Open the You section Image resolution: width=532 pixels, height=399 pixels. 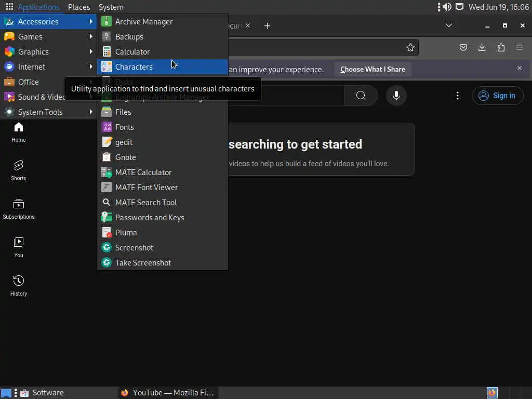pyautogui.click(x=19, y=248)
